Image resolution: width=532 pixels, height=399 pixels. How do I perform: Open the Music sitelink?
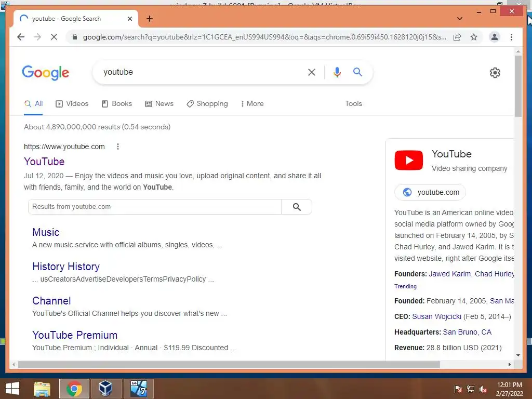(46, 232)
